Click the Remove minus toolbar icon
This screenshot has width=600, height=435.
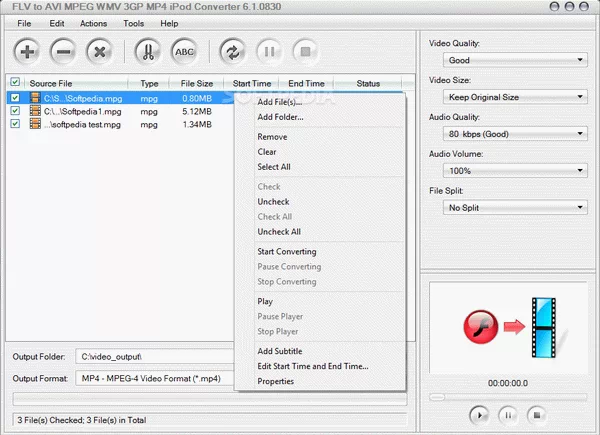click(x=63, y=52)
